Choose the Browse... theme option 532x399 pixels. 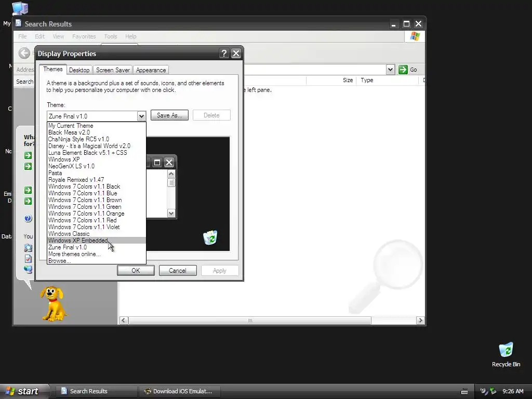coord(96,261)
